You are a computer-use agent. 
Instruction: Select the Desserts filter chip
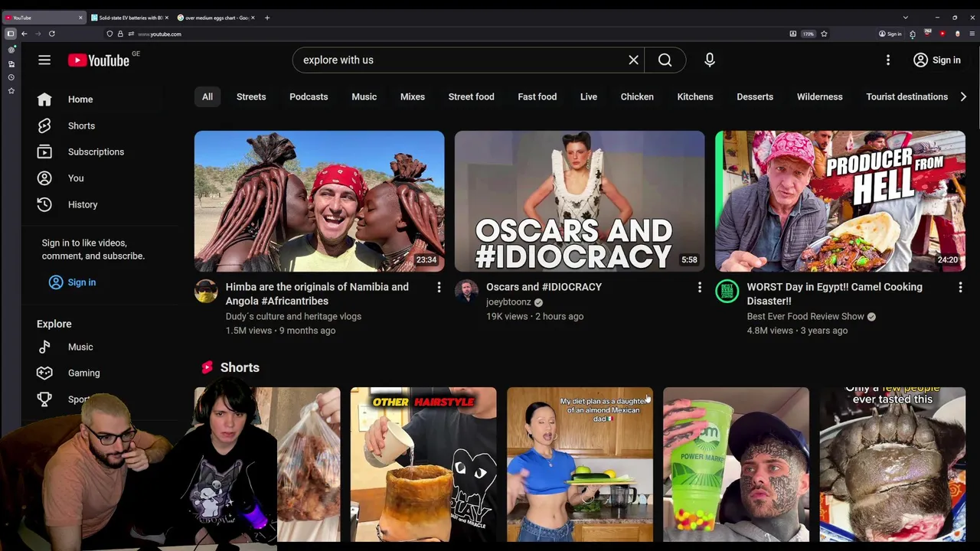tap(755, 96)
